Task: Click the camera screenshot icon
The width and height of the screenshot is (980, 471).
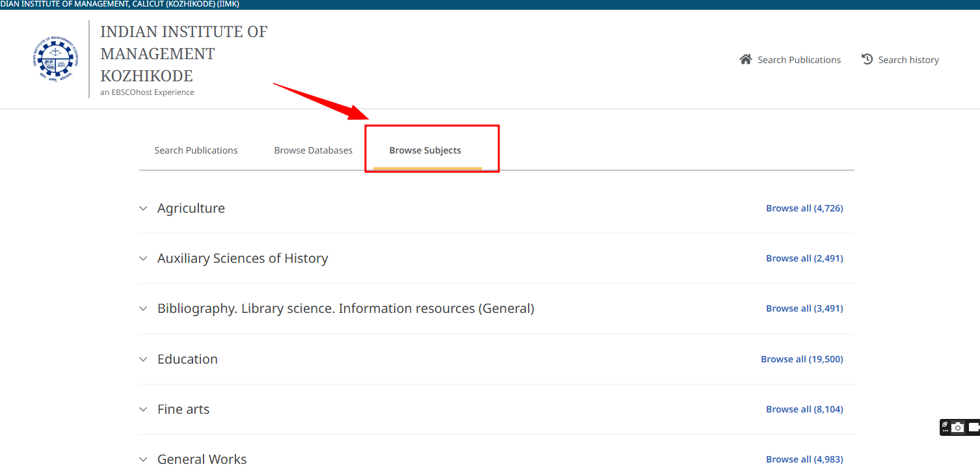Action: pyautogui.click(x=957, y=427)
